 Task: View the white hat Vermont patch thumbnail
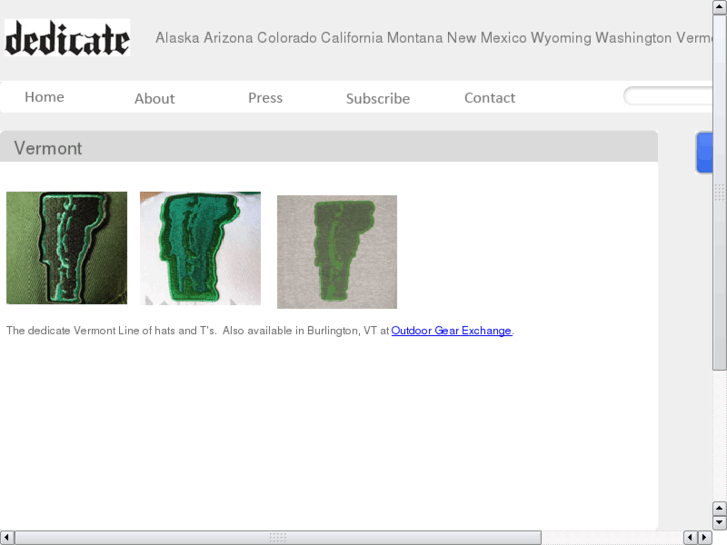[200, 248]
